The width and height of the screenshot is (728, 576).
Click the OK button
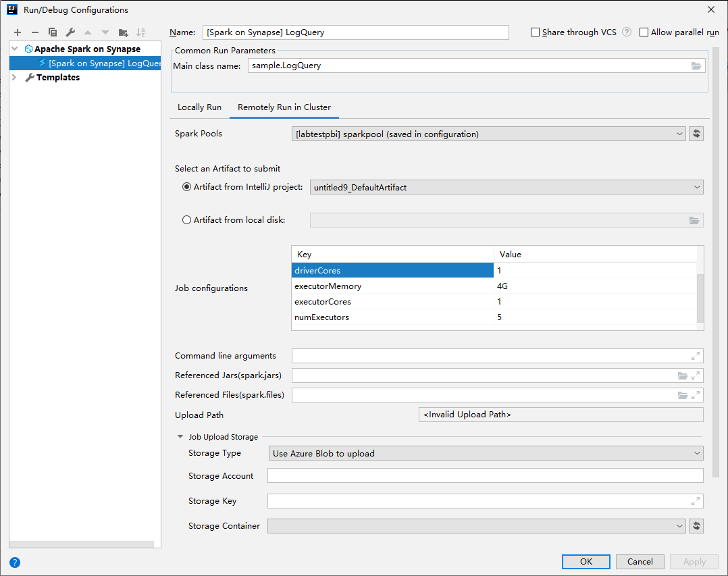(x=586, y=561)
